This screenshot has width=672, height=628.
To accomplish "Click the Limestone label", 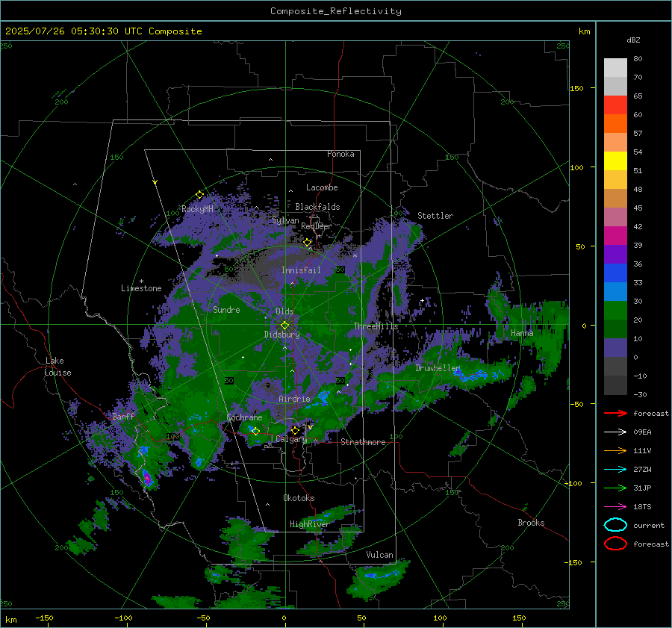I will pos(141,288).
